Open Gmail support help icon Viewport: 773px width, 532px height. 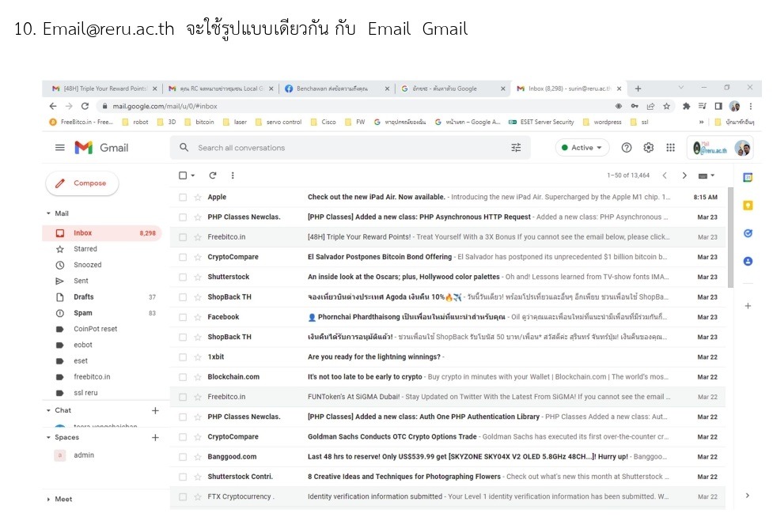[x=626, y=147]
